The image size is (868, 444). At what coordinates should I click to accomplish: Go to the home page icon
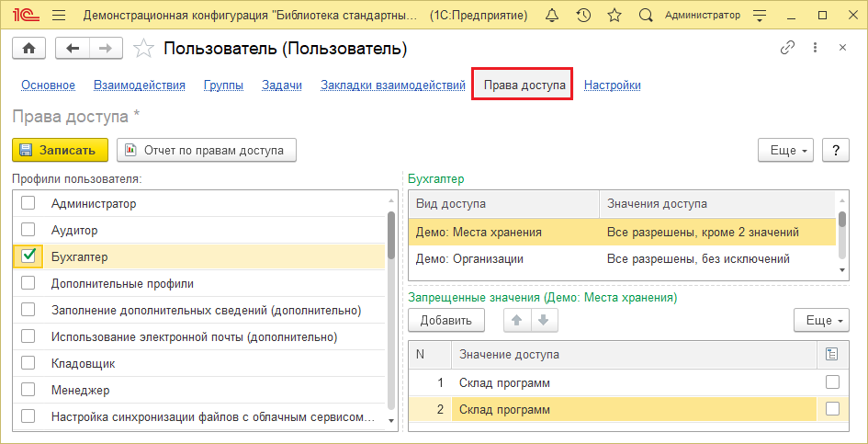(28, 49)
